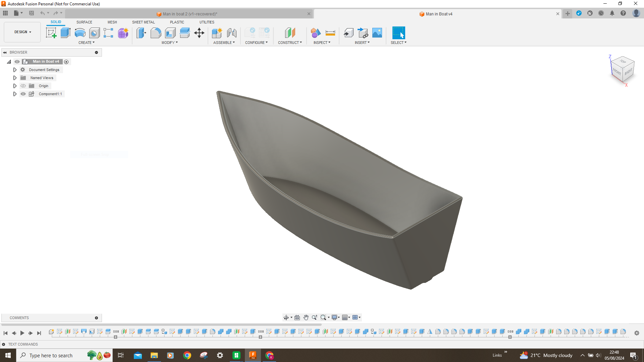Image resolution: width=644 pixels, height=362 pixels.
Task: Open the SELECT dropdown menu
Action: tap(398, 43)
